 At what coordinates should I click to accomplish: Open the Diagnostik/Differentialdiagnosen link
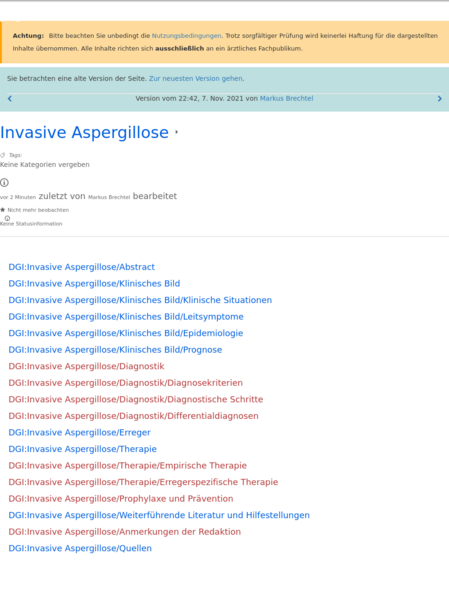[x=133, y=416]
